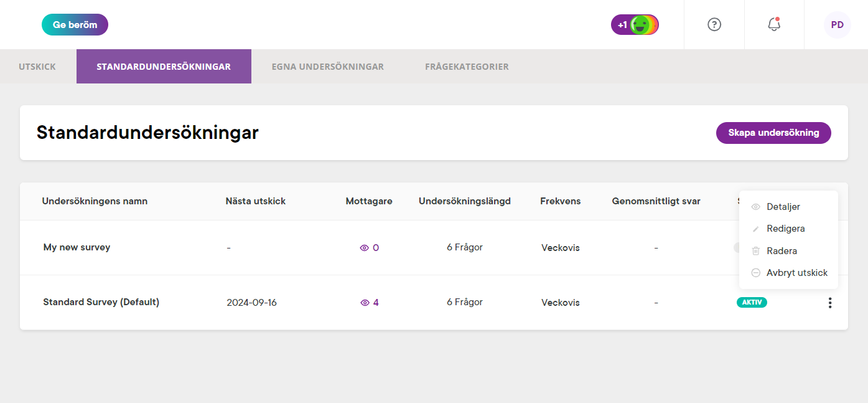The image size is (868, 403).
Task: Click the Undersökningslängd column header
Action: [465, 201]
